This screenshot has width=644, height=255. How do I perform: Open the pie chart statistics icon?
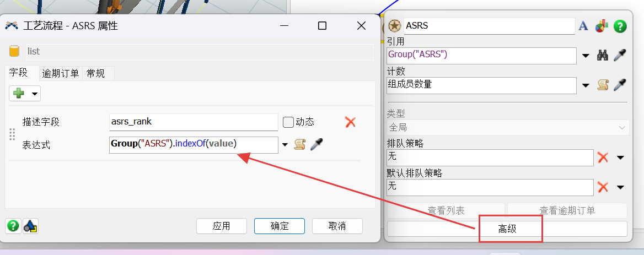coord(602,26)
